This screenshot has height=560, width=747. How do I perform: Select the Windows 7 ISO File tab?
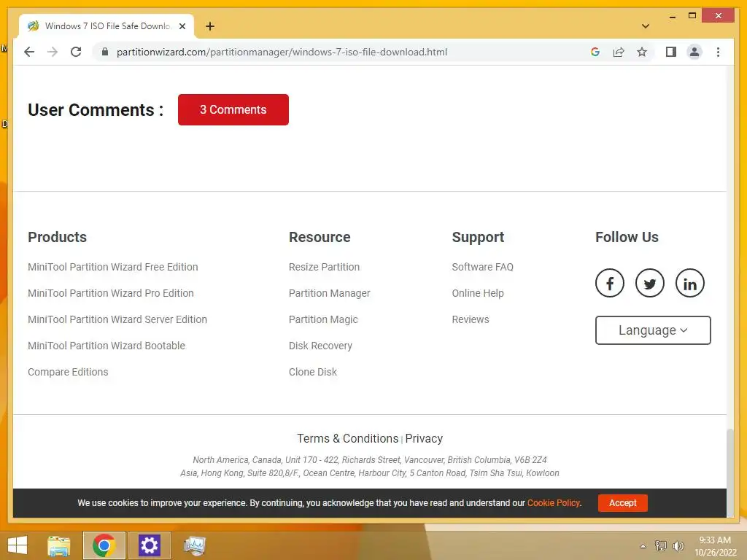(x=107, y=26)
